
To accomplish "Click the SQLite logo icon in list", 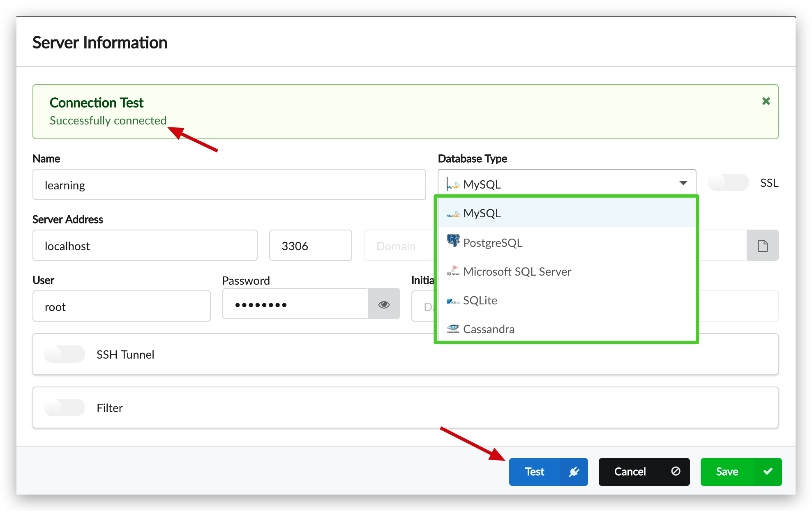I will (453, 301).
